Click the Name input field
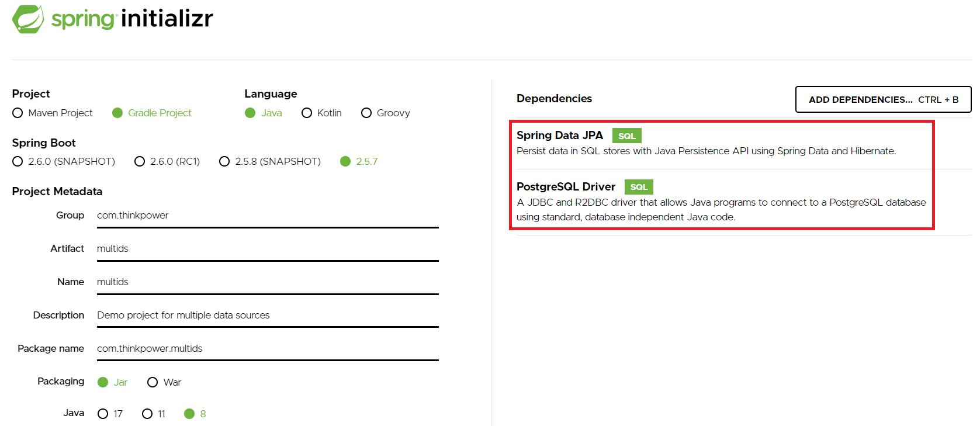The width and height of the screenshot is (980, 426). (268, 282)
